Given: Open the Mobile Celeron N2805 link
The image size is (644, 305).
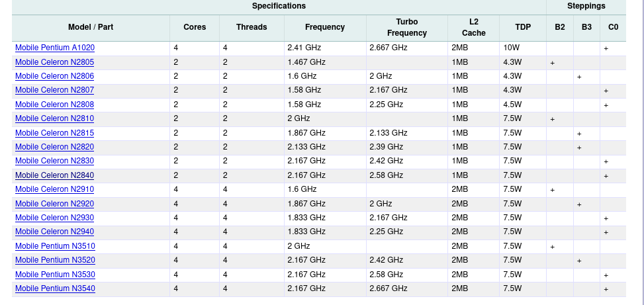Looking at the screenshot, I should pos(55,62).
